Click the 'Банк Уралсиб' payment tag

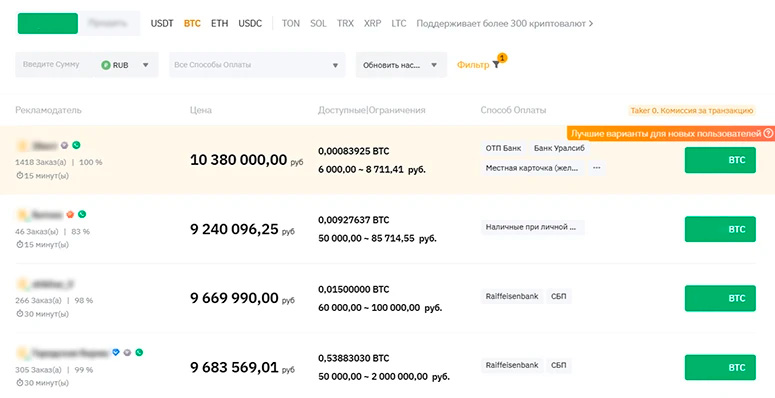click(559, 148)
